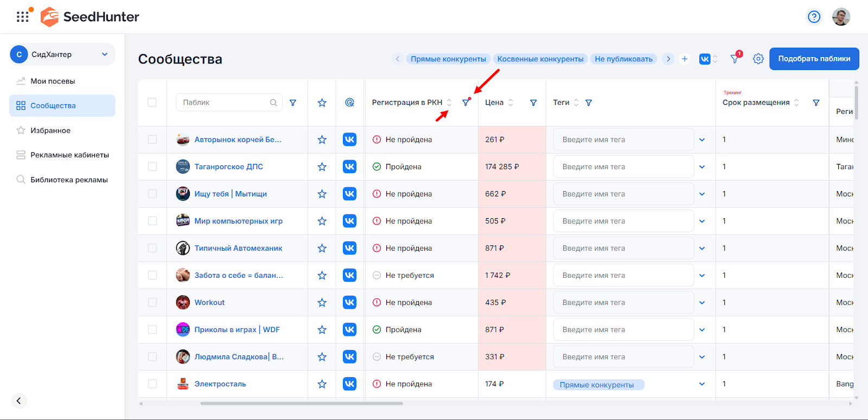This screenshot has height=420, width=868.
Task: Open the VK social network selector
Action: (708, 59)
